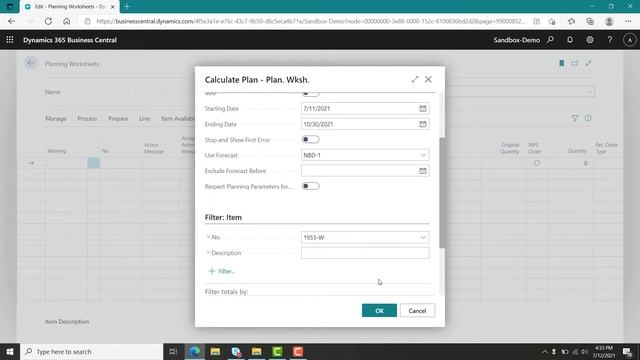This screenshot has height=360, width=640.
Task: Open the Starting Date calendar picker
Action: [422, 109]
